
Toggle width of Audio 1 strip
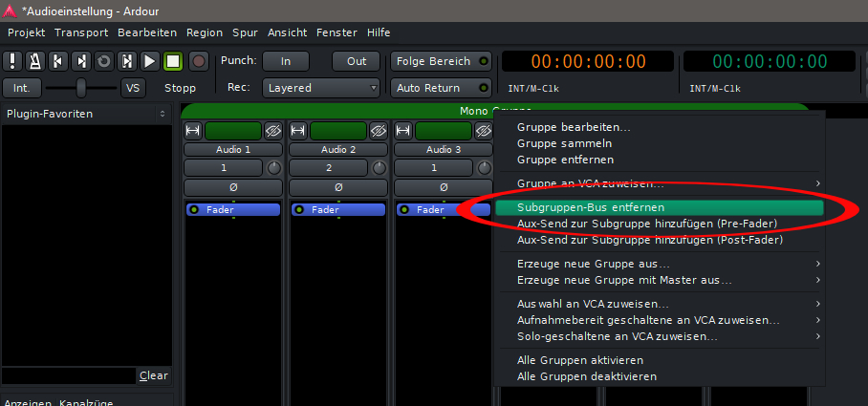pyautogui.click(x=193, y=131)
